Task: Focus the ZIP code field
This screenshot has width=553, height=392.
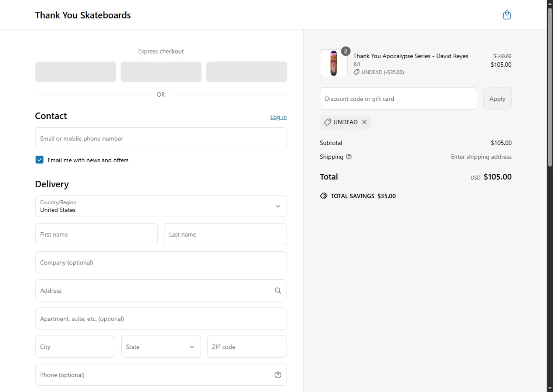Action: (247, 347)
